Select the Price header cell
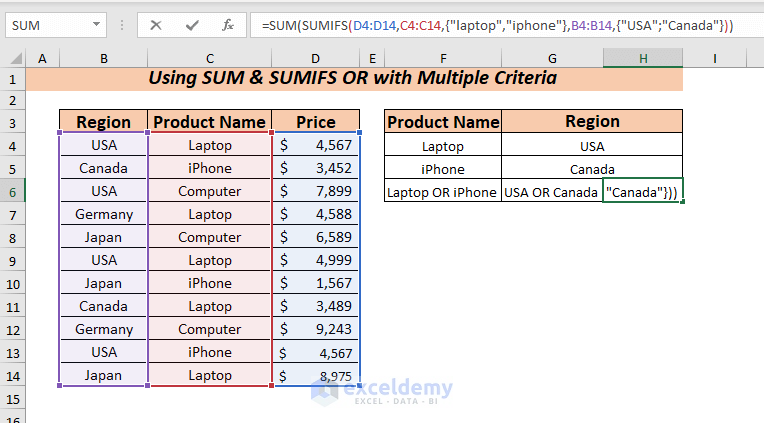This screenshot has height=423, width=764. pyautogui.click(x=316, y=122)
